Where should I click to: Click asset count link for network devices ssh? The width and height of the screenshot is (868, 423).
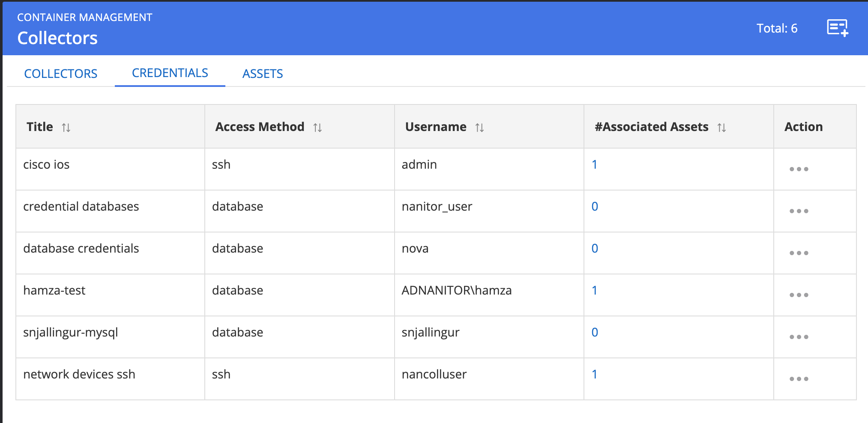[x=594, y=374]
